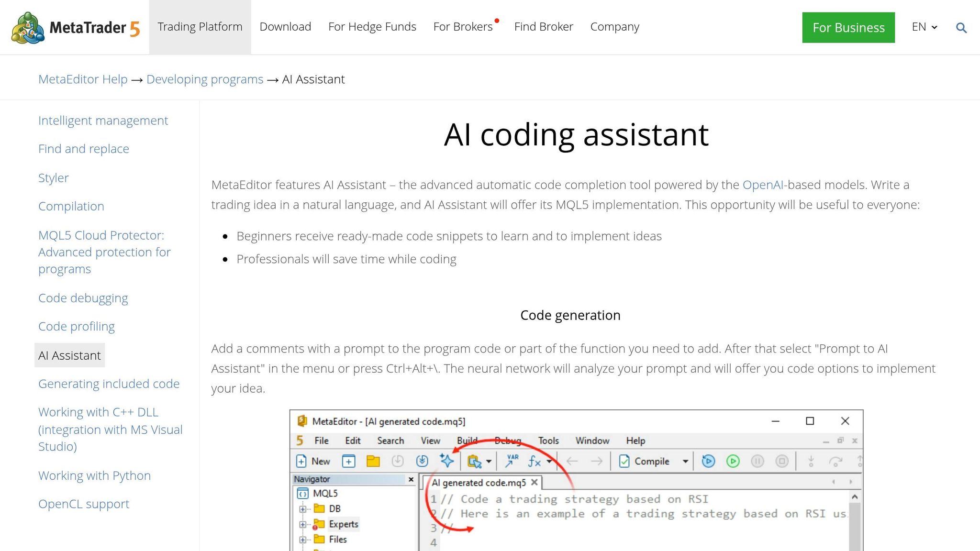Click the Compile button in MetaEditor toolbar
Image resolution: width=980 pixels, height=551 pixels.
click(x=644, y=461)
